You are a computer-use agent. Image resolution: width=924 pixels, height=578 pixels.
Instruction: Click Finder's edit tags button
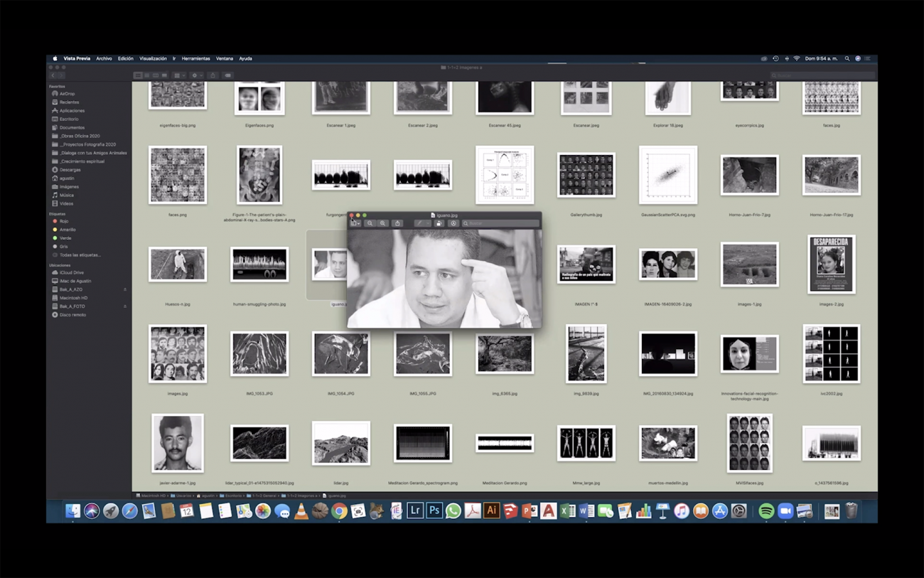pos(227,75)
